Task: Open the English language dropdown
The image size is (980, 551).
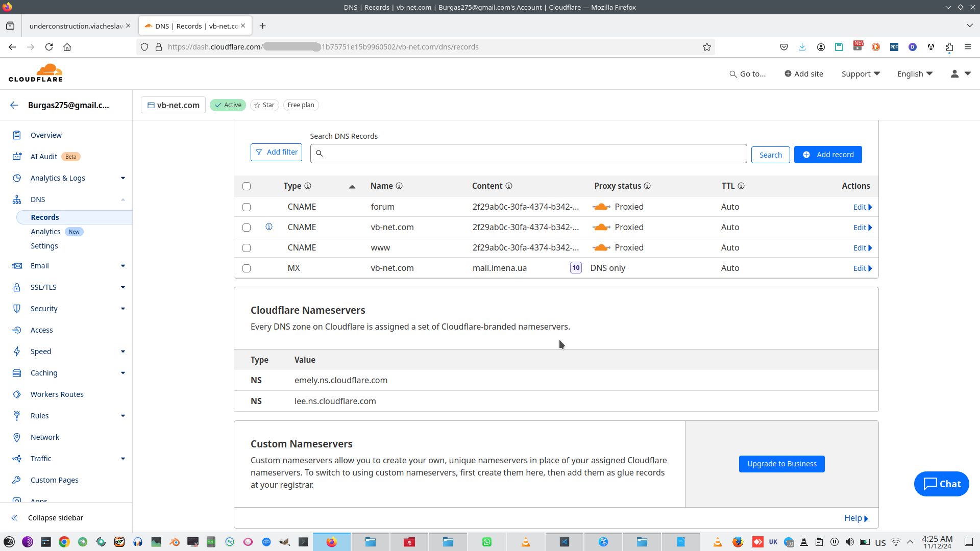Action: tap(915, 74)
